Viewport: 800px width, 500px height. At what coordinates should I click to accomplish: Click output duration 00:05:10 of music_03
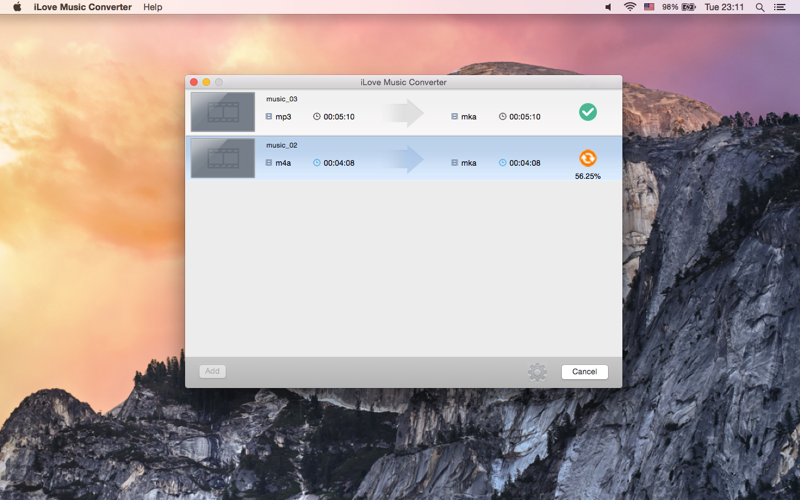pyautogui.click(x=524, y=117)
